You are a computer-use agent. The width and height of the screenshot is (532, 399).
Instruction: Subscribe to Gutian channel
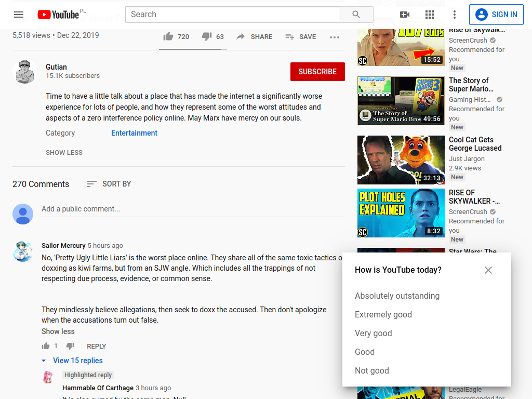point(317,72)
